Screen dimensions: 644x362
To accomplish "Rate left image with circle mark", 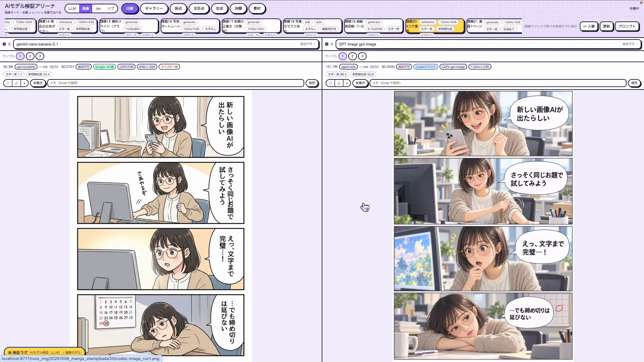I will pos(8,83).
